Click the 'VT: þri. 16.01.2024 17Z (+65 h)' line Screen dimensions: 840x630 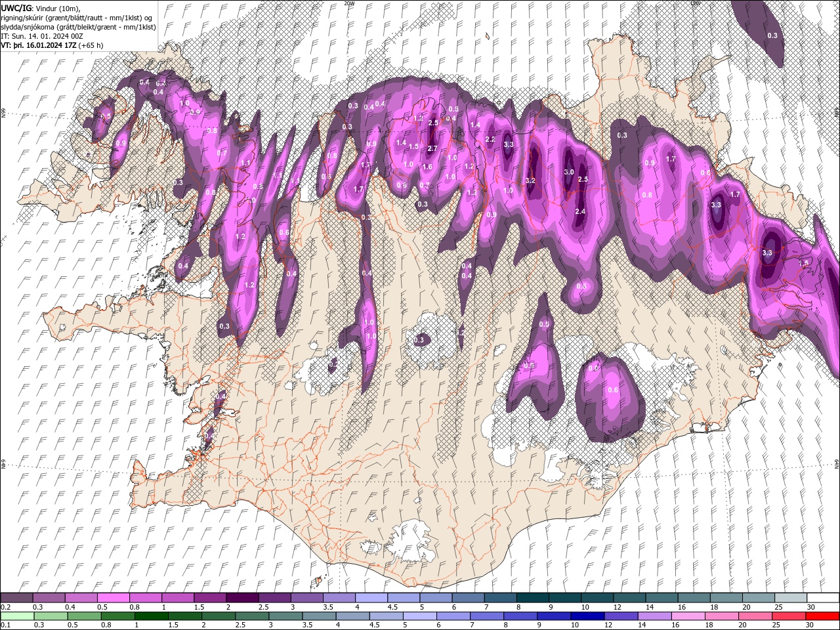(51, 45)
